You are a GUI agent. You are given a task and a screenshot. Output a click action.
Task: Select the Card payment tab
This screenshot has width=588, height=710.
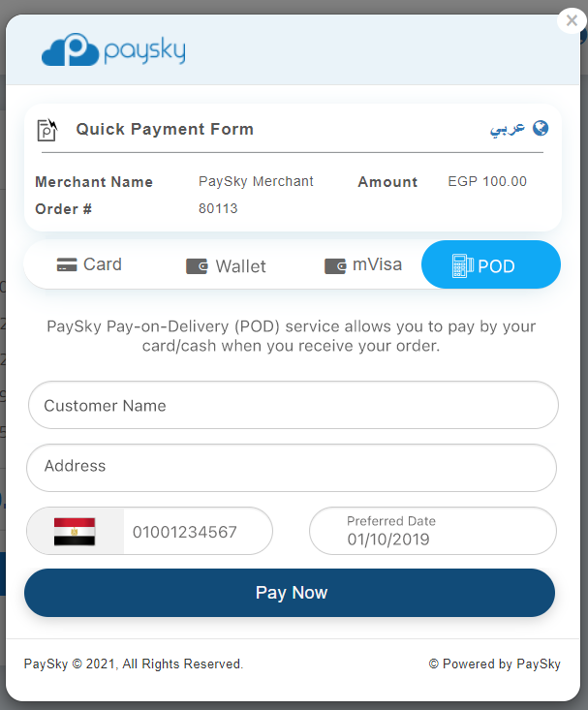[89, 264]
